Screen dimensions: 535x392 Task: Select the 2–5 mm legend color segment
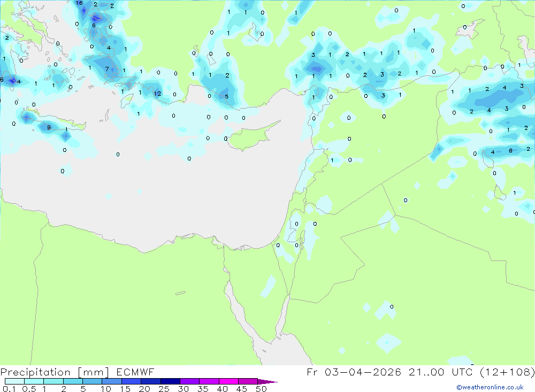(73, 381)
